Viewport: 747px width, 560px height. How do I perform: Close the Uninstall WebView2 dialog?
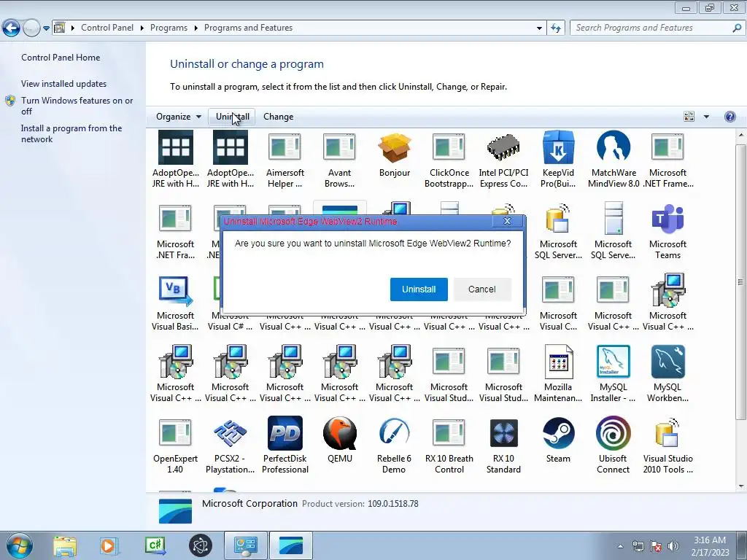tap(508, 221)
